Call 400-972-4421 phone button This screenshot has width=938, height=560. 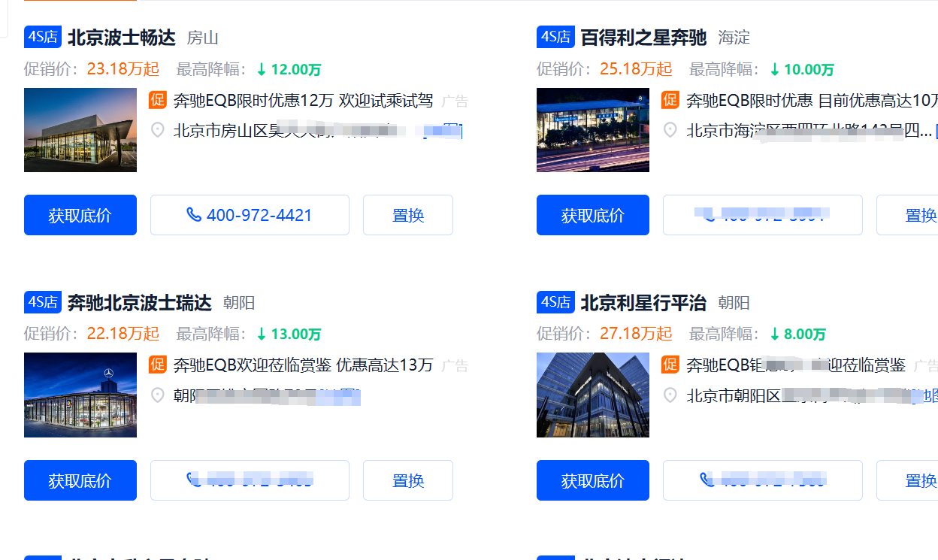[250, 215]
